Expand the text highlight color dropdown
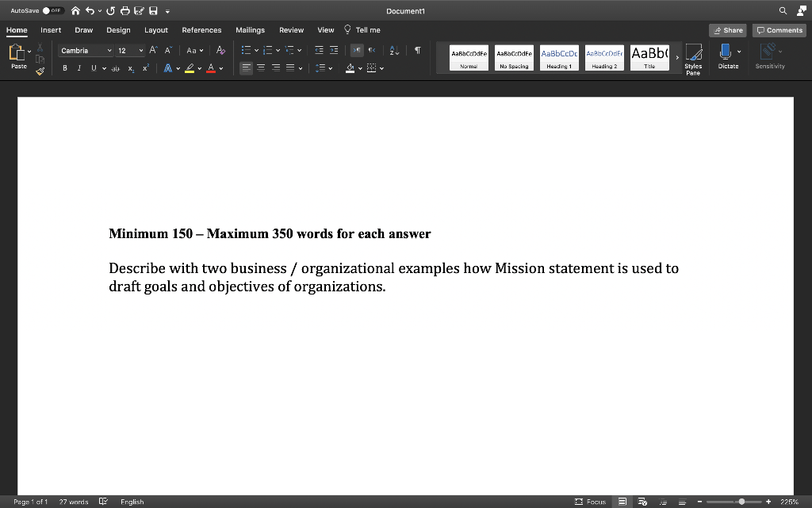Screen dimensions: 812x508 [x=200, y=68]
